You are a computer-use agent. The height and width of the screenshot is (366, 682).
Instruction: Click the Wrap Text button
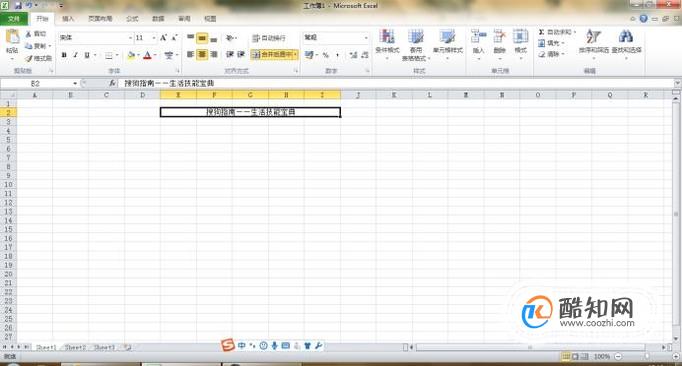click(269, 38)
